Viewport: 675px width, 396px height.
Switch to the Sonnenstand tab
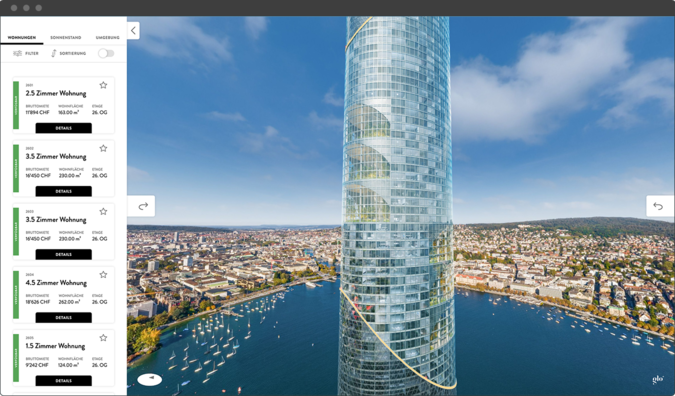click(x=65, y=37)
